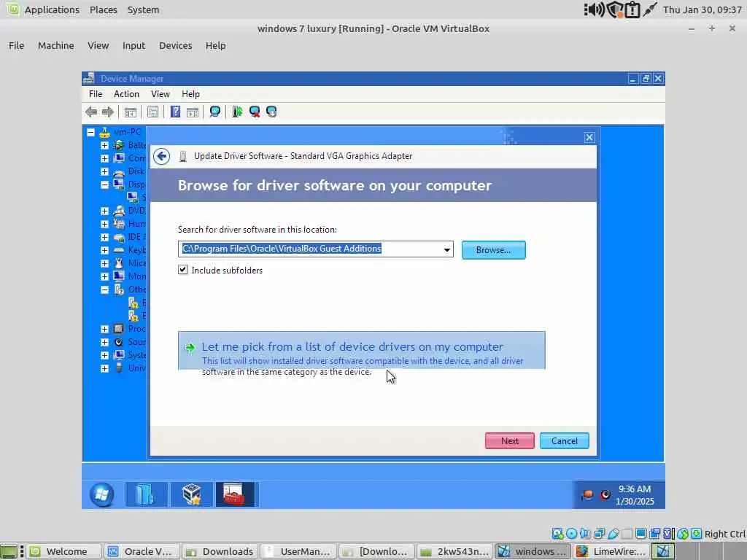747x560 pixels.
Task: Open VirtualBox Machine menu
Action: (x=55, y=46)
